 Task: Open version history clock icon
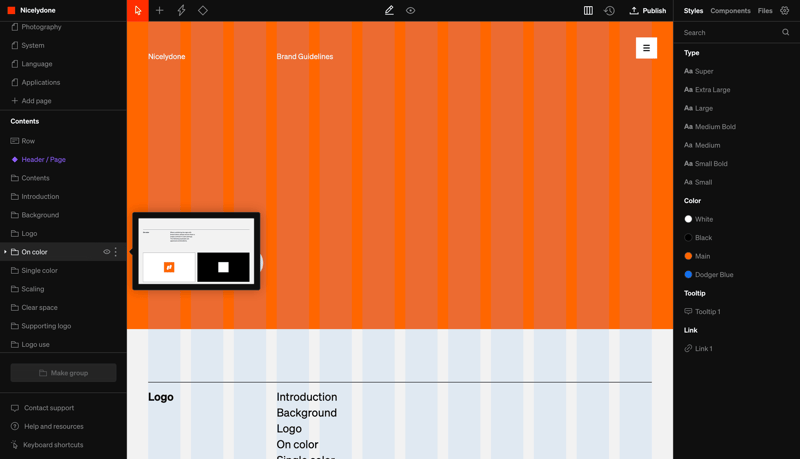point(609,10)
